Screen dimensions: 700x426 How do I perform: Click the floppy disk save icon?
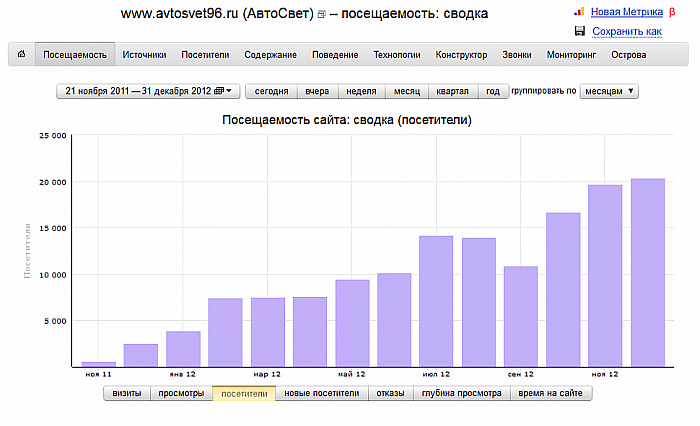coord(580,31)
